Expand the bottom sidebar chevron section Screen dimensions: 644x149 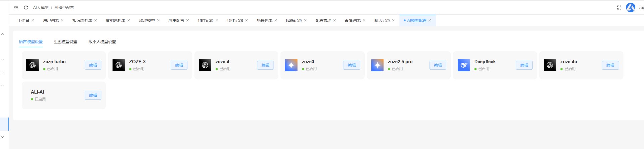tap(3, 137)
